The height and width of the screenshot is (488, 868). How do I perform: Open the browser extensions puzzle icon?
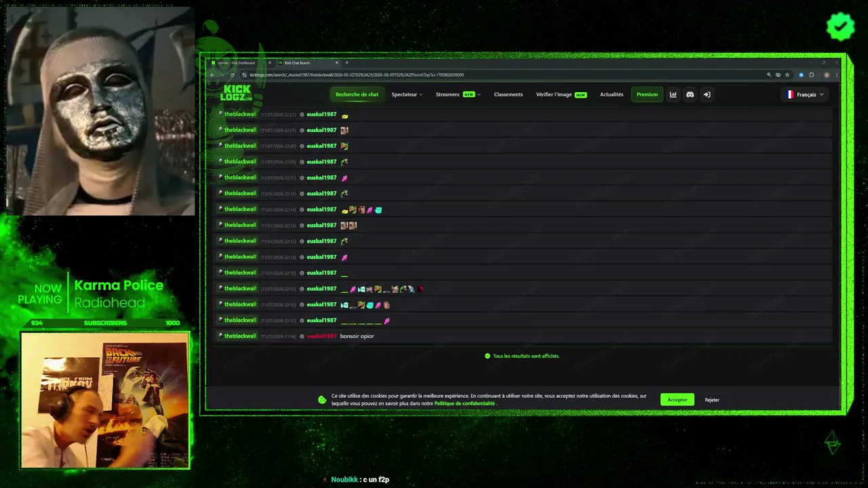point(812,75)
